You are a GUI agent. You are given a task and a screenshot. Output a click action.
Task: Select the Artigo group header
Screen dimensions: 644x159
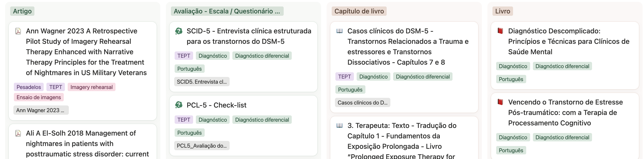pyautogui.click(x=22, y=11)
